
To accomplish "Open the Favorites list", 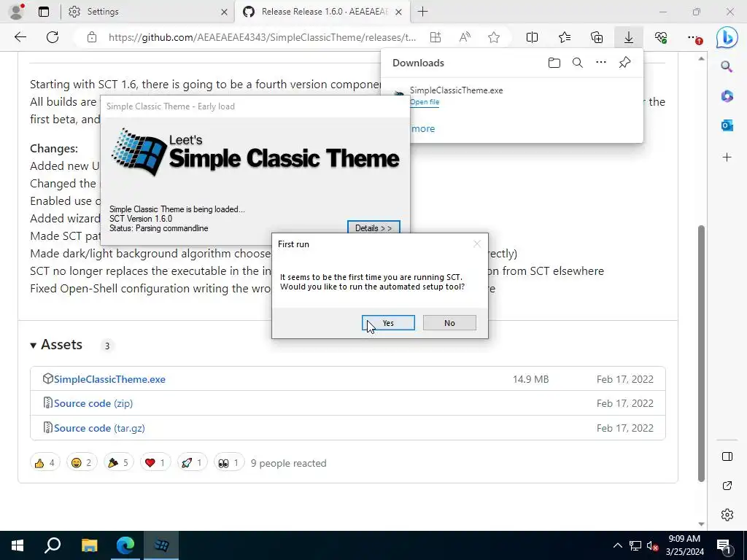I will pos(565,37).
